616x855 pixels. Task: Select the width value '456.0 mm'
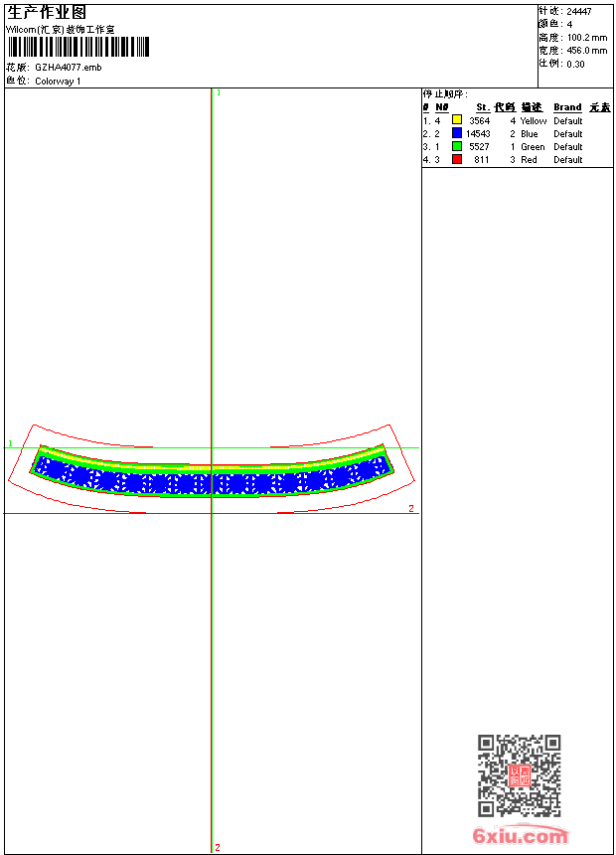click(x=587, y=51)
